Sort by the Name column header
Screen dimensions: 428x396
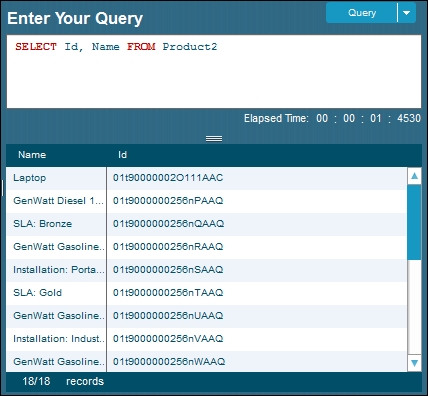32,155
